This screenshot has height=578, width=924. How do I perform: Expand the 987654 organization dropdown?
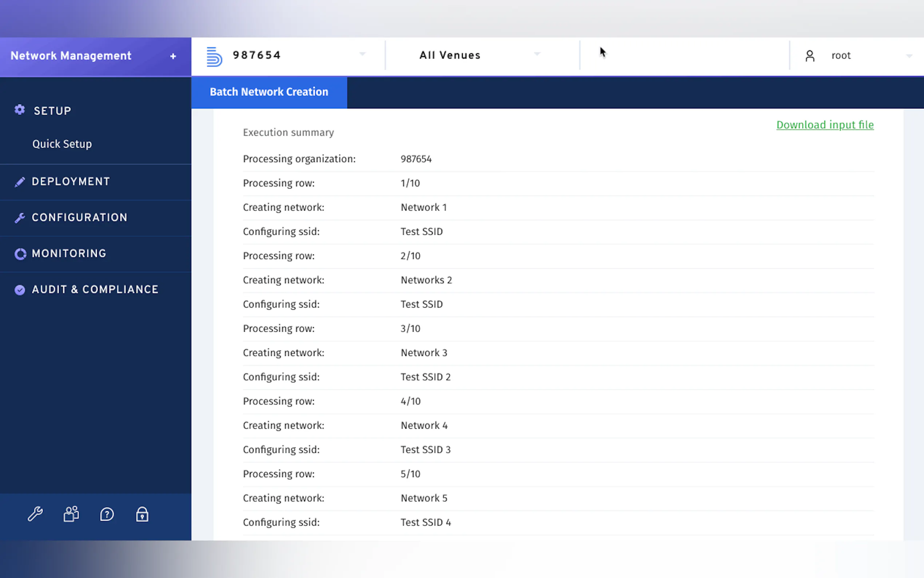(362, 54)
